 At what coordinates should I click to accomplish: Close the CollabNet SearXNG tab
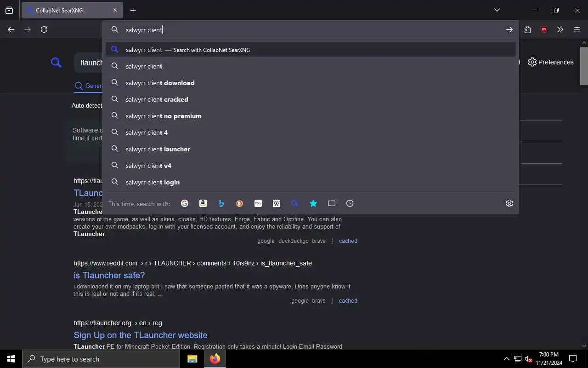(115, 10)
